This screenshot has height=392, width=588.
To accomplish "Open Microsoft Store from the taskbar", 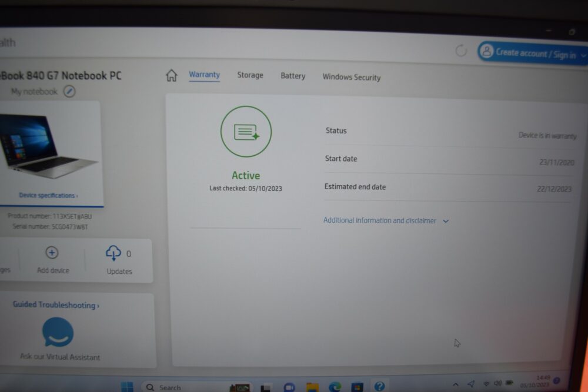I will point(357,387).
